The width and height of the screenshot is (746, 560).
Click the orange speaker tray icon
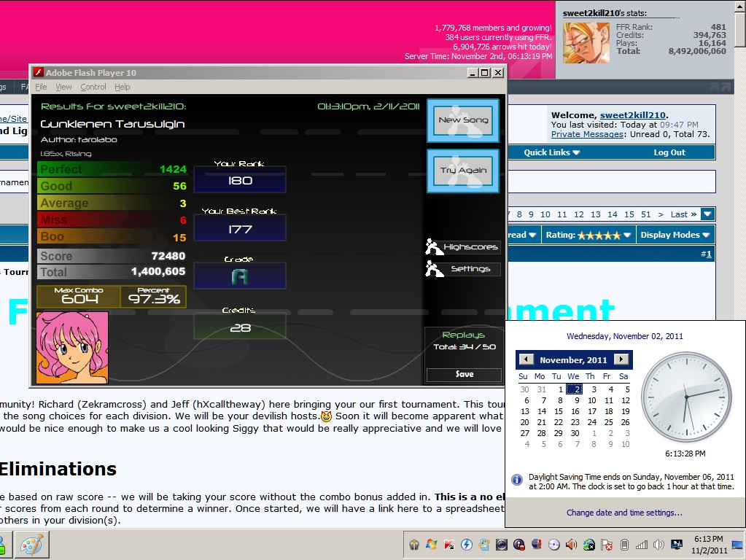click(x=572, y=545)
